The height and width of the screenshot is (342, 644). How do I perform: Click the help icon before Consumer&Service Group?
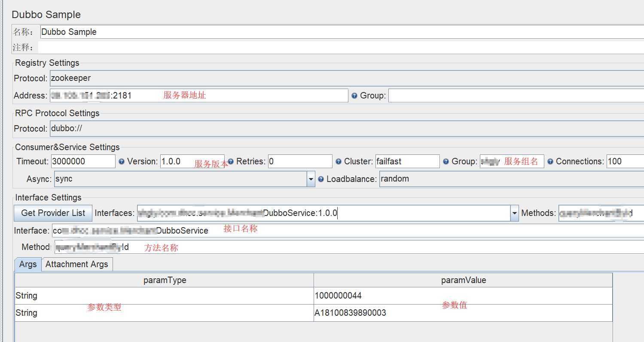point(446,162)
